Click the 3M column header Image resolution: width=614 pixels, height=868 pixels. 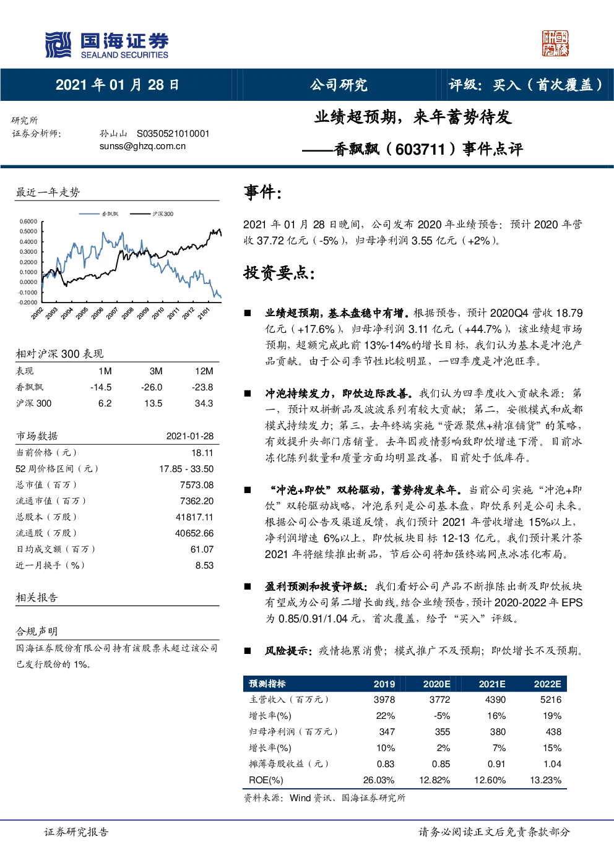coord(156,371)
